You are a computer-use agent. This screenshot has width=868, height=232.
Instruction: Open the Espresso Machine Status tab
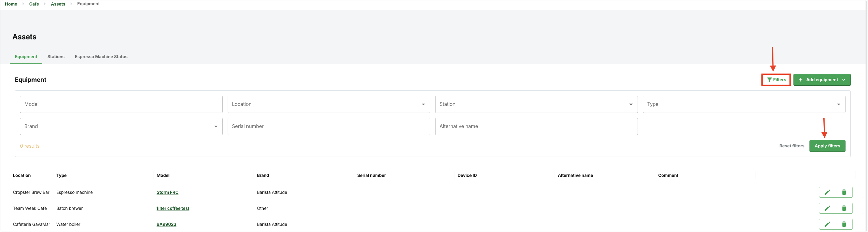coord(101,57)
